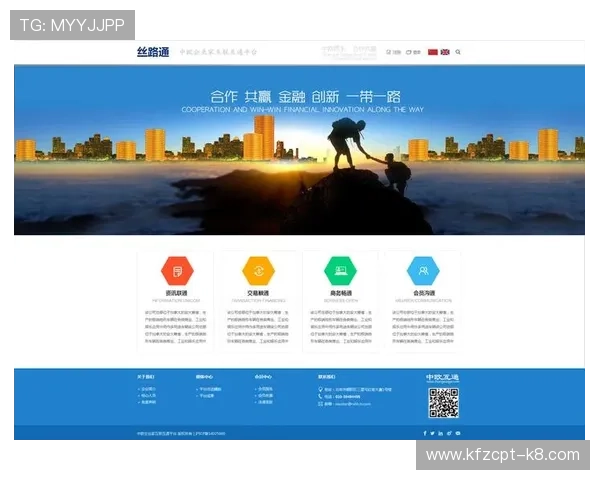Viewport: 600px width, 480px height.
Task: Open the 会员沟通 card title
Action: pyautogui.click(x=424, y=293)
